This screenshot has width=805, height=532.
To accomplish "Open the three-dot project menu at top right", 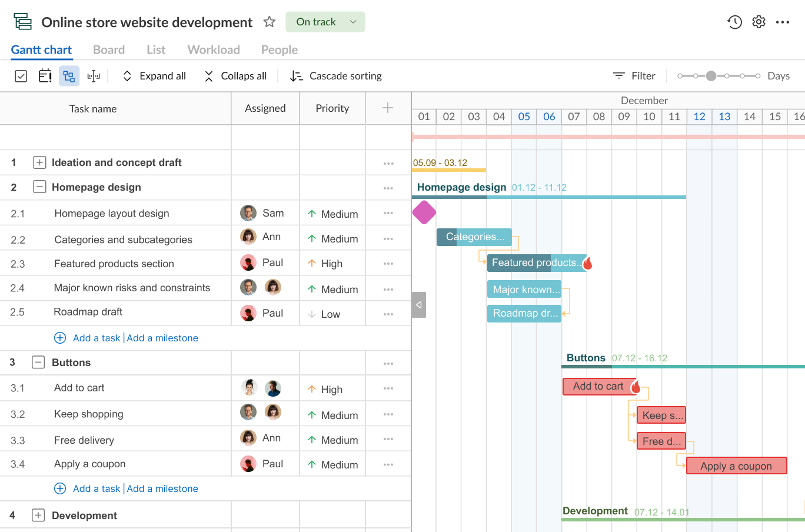I will pyautogui.click(x=783, y=22).
